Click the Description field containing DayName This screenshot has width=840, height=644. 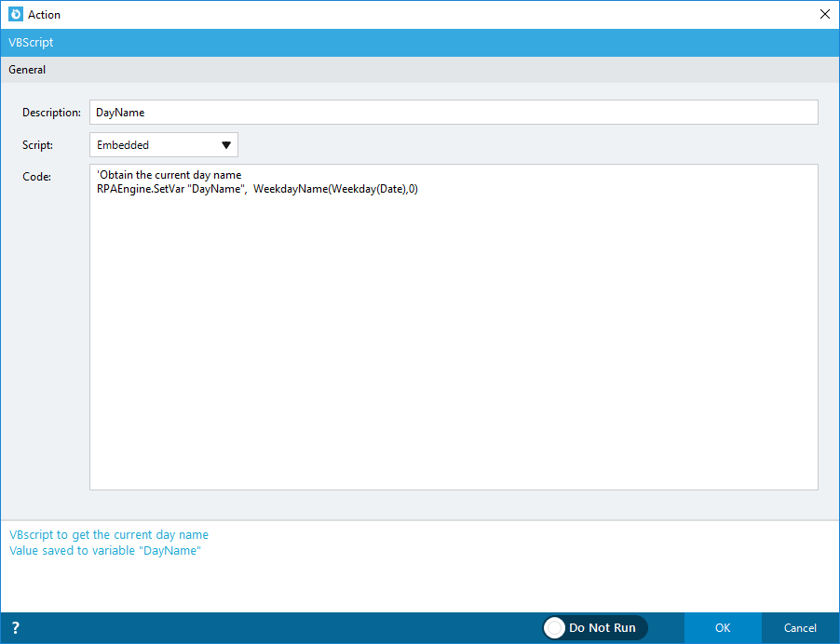point(373,112)
